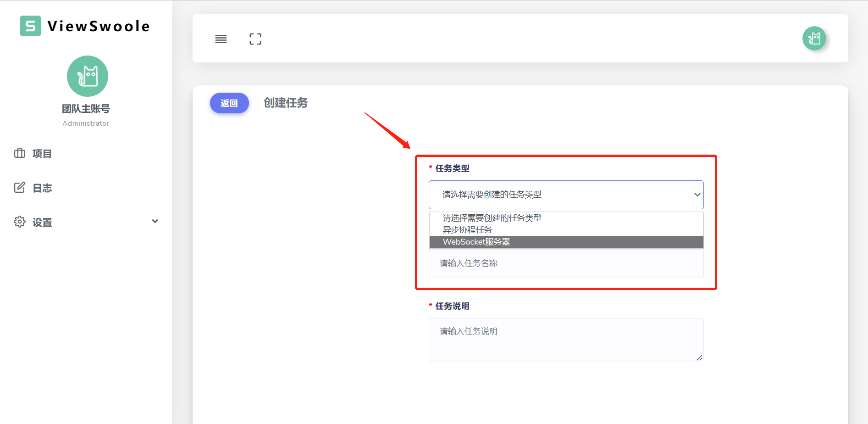Select the 请选择需要创建的任务类型 option in list
The image size is (868, 424).
point(566,218)
